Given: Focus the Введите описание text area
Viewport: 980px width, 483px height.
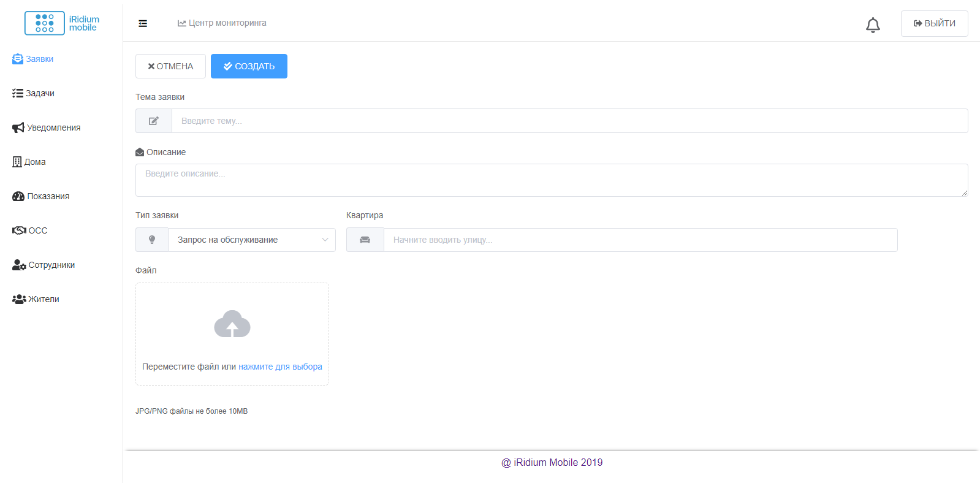Looking at the screenshot, I should click(552, 180).
